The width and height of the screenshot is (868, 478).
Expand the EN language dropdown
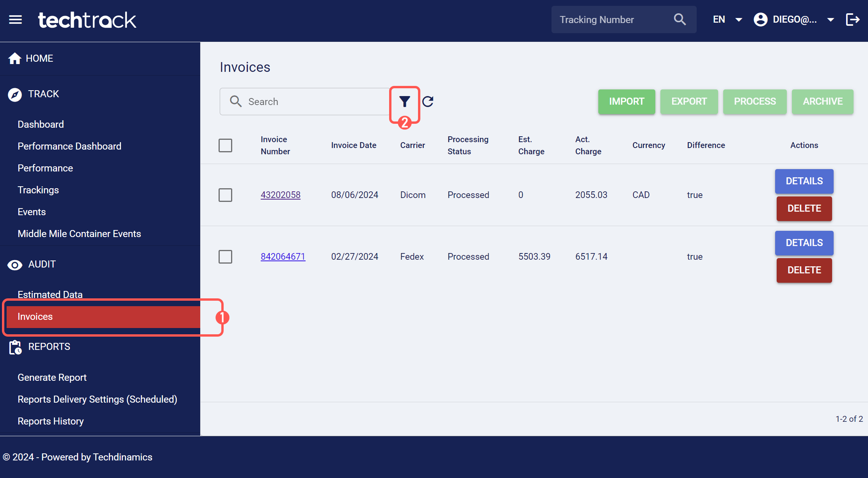coord(727,20)
